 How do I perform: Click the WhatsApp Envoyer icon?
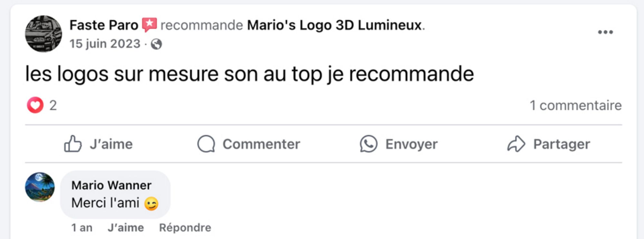tap(368, 144)
